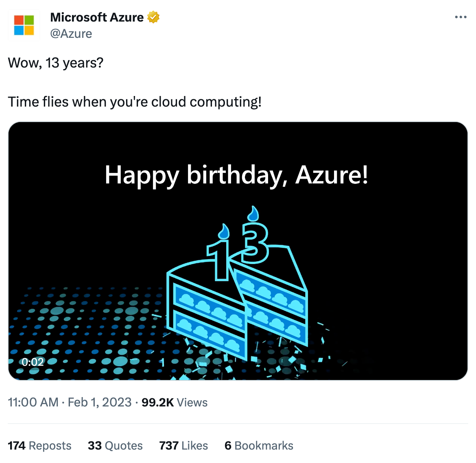
Task: Click the 6 Bookmarks count
Action: pyautogui.click(x=259, y=446)
